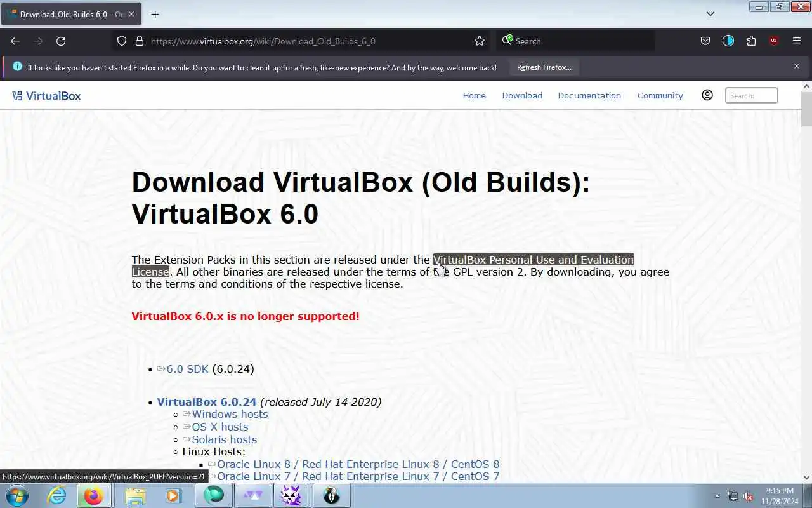The image size is (812, 508).
Task: Switch to Firefox in the taskbar
Action: 94,495
